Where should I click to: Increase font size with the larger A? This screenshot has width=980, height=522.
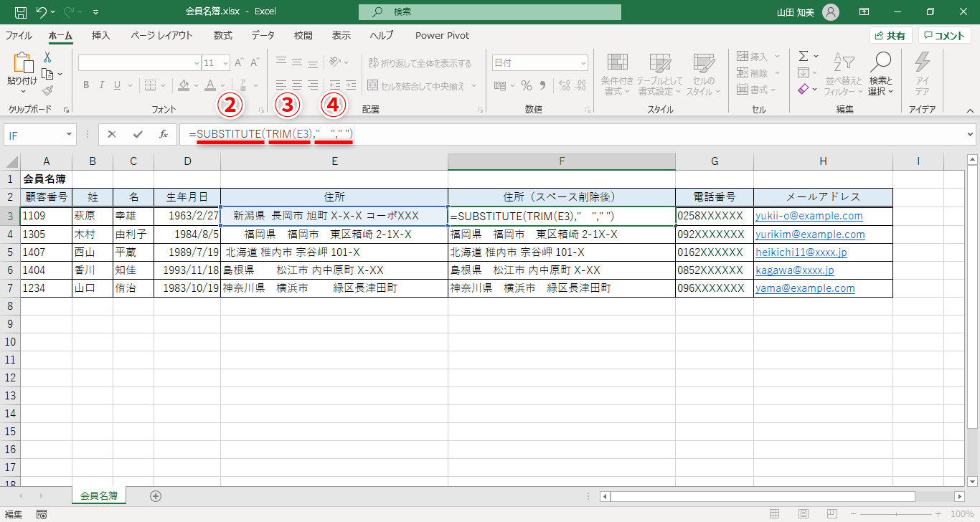click(239, 63)
